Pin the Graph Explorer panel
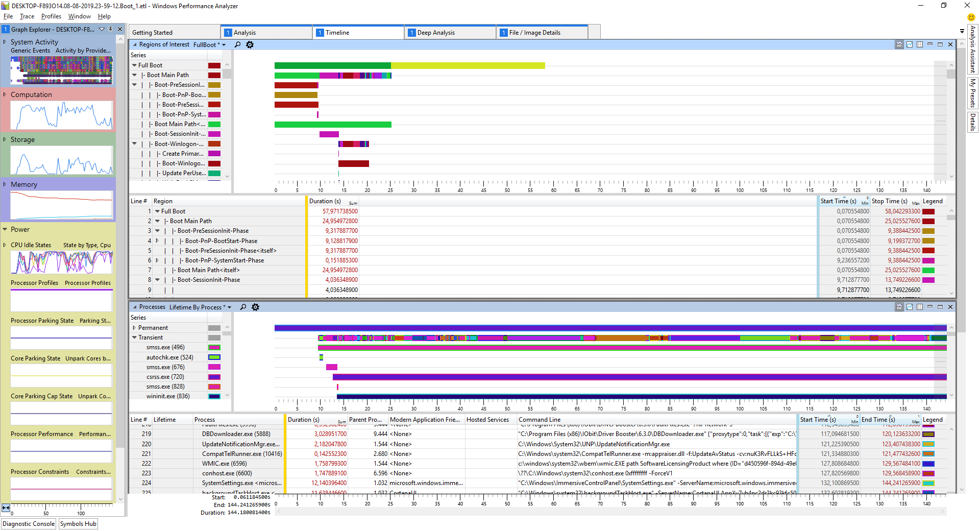 [110, 29]
